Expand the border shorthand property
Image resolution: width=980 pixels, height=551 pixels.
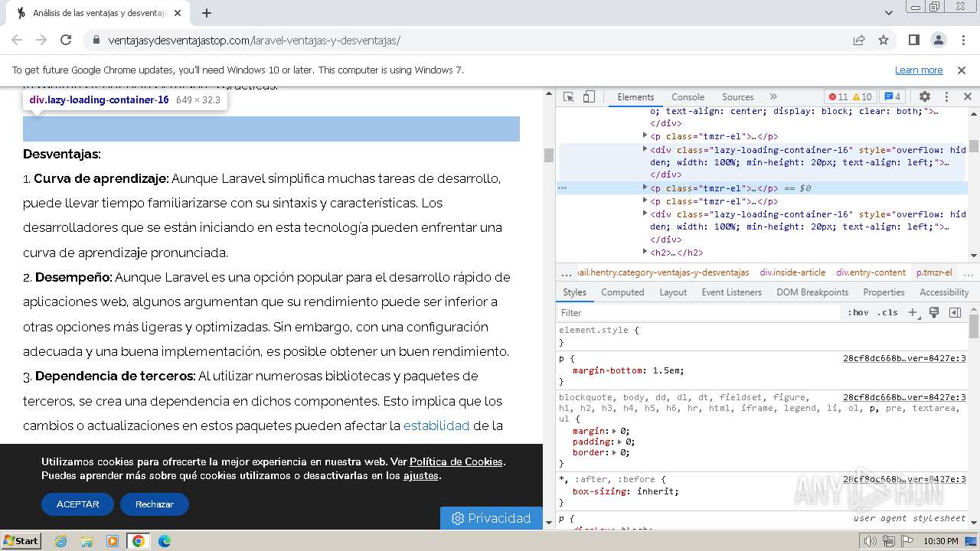(x=614, y=452)
